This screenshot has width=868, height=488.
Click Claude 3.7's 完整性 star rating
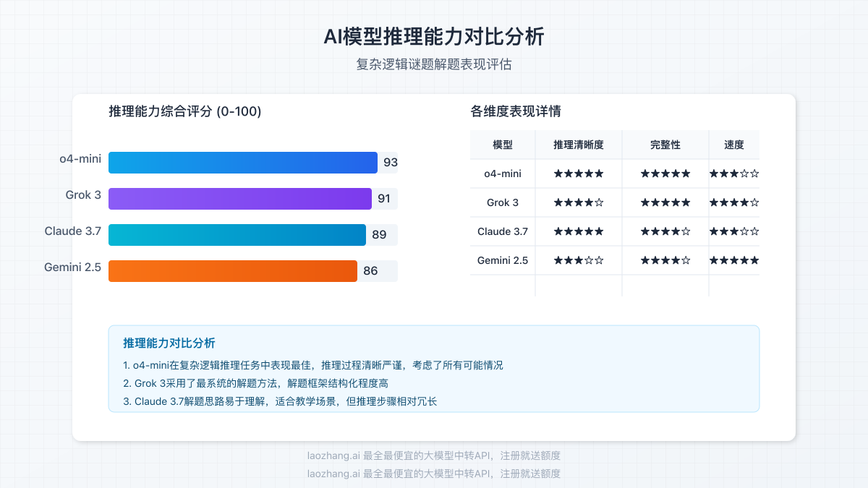click(x=665, y=231)
